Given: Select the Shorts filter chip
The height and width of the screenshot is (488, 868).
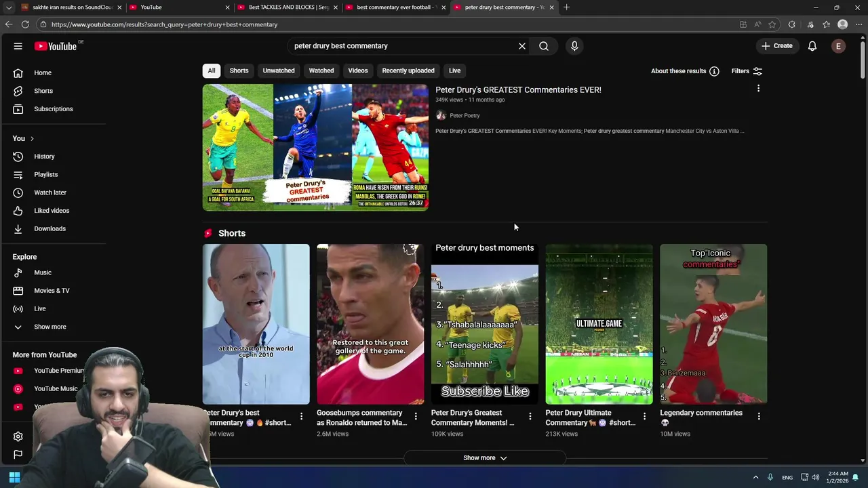Looking at the screenshot, I should click(x=239, y=70).
